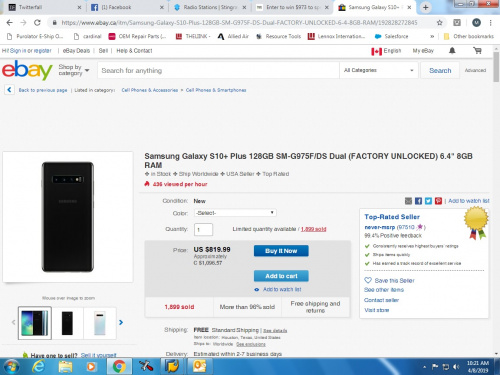The height and width of the screenshot is (375, 500).
Task: Open a new browser tab
Action: click(425, 7)
